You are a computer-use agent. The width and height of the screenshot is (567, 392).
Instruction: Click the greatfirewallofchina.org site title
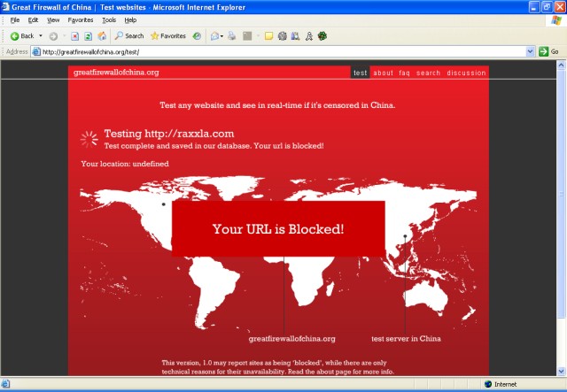tap(116, 73)
